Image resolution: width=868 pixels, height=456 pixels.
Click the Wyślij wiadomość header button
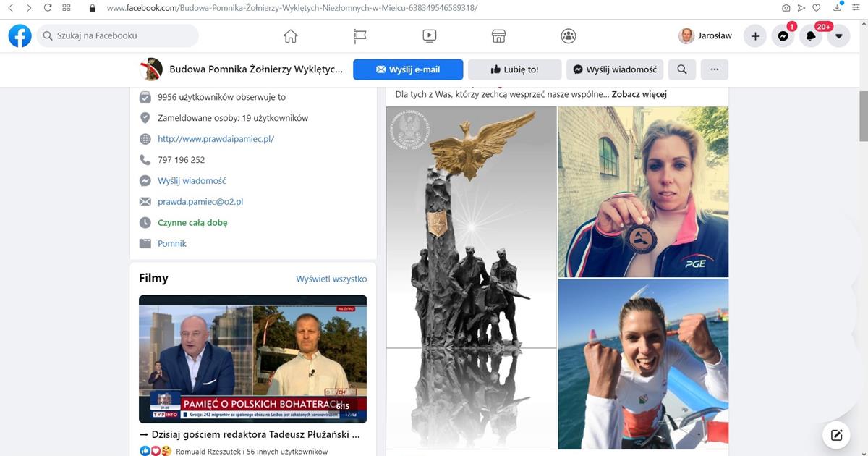click(614, 69)
